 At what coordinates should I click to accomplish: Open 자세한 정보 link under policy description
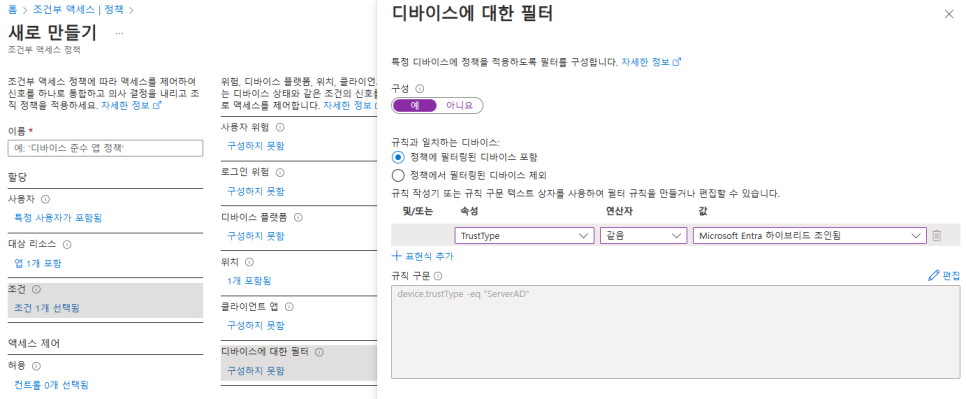[126, 105]
